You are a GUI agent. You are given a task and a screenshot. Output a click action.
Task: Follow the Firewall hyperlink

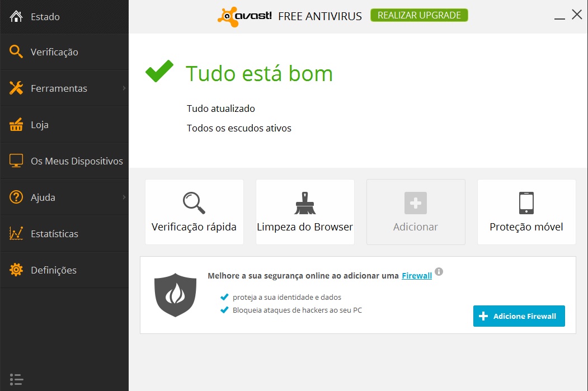pyautogui.click(x=417, y=276)
